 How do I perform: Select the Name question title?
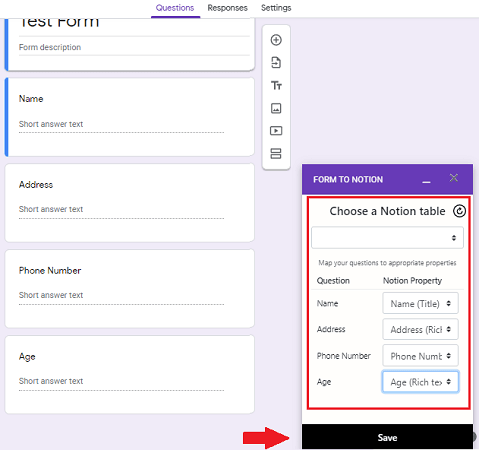point(31,99)
